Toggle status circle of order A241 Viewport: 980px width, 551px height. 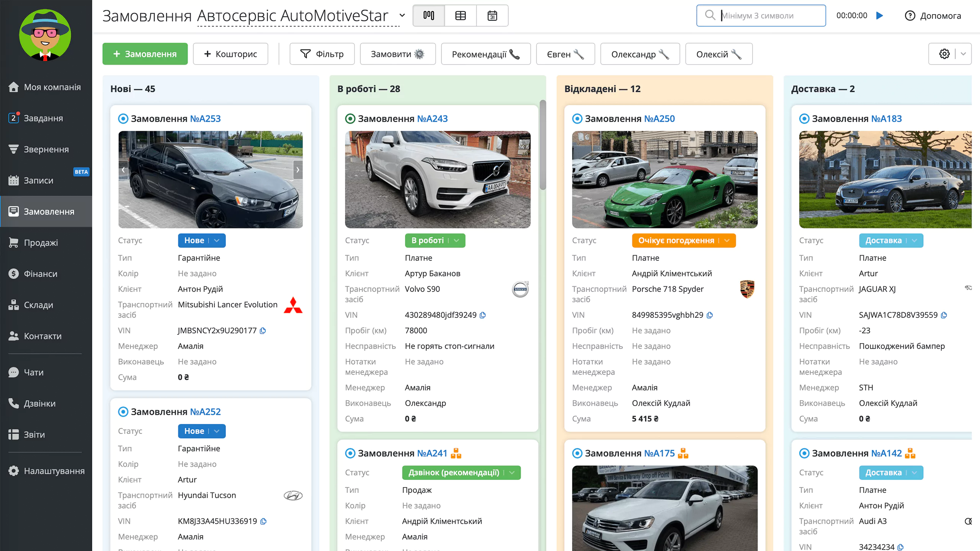tap(350, 453)
